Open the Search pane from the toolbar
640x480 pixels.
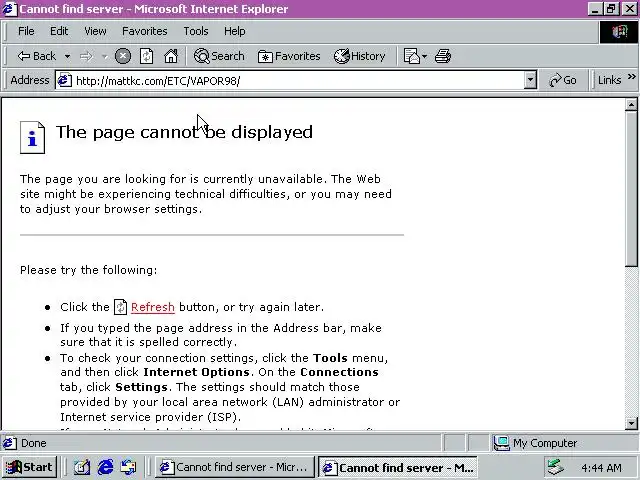click(219, 56)
